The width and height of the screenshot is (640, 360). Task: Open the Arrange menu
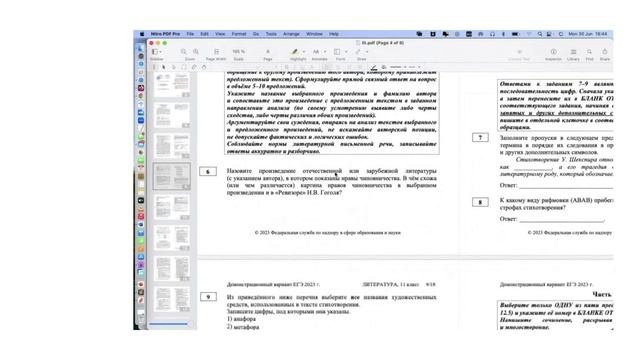[291, 34]
